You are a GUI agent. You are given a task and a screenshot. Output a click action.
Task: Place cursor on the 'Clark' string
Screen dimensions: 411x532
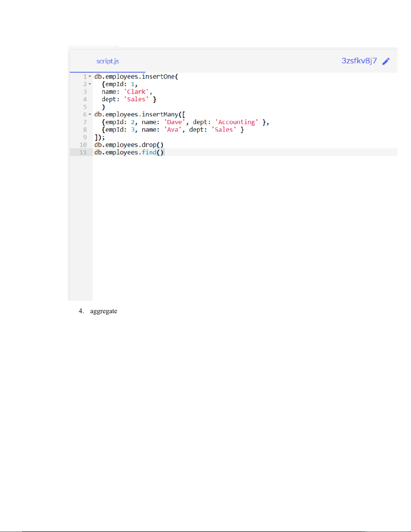(x=136, y=92)
